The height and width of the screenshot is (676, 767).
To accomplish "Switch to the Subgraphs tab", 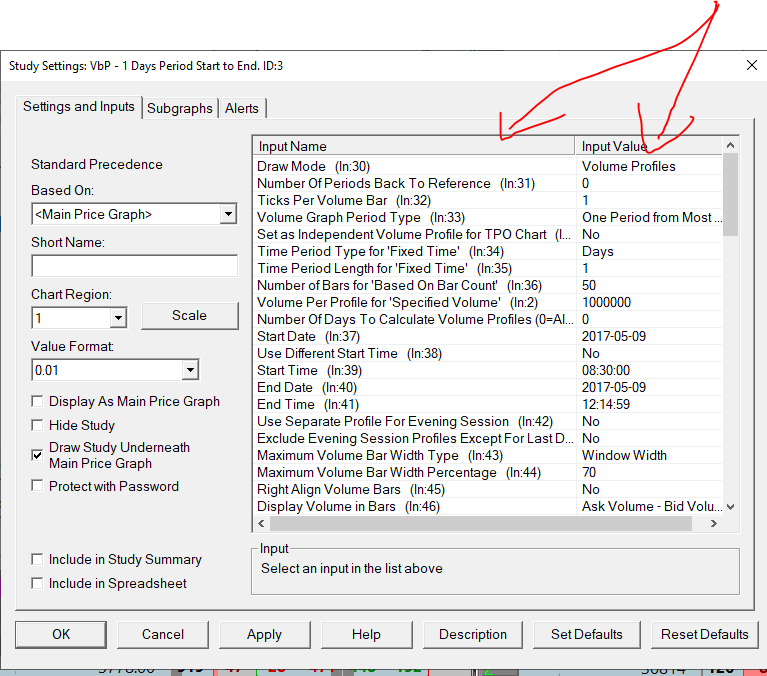I will tap(180, 108).
